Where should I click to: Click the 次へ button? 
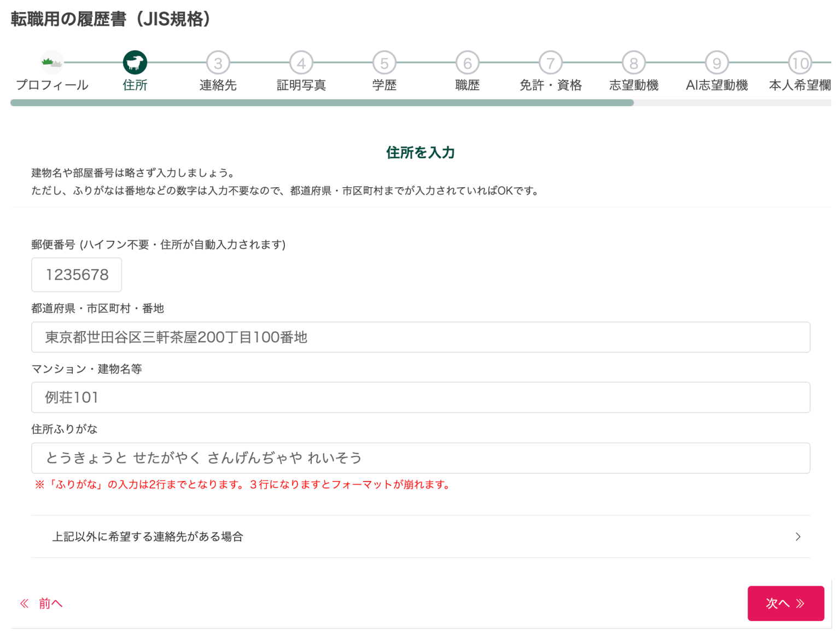[x=786, y=603]
